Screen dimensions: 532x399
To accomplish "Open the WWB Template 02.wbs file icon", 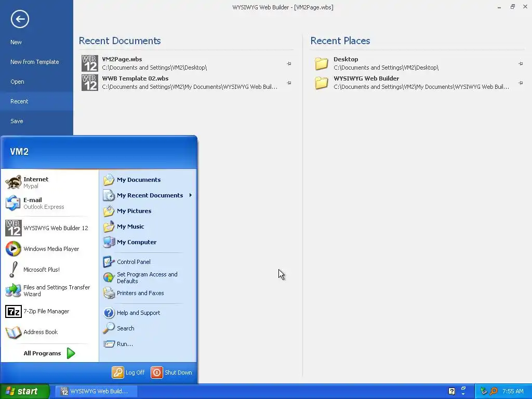I will 89,83.
